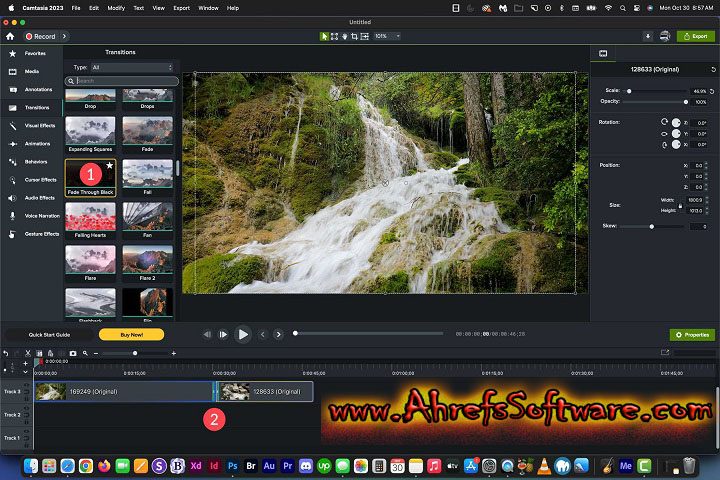
Task: Click the Opacity slider in properties
Action: point(655,102)
